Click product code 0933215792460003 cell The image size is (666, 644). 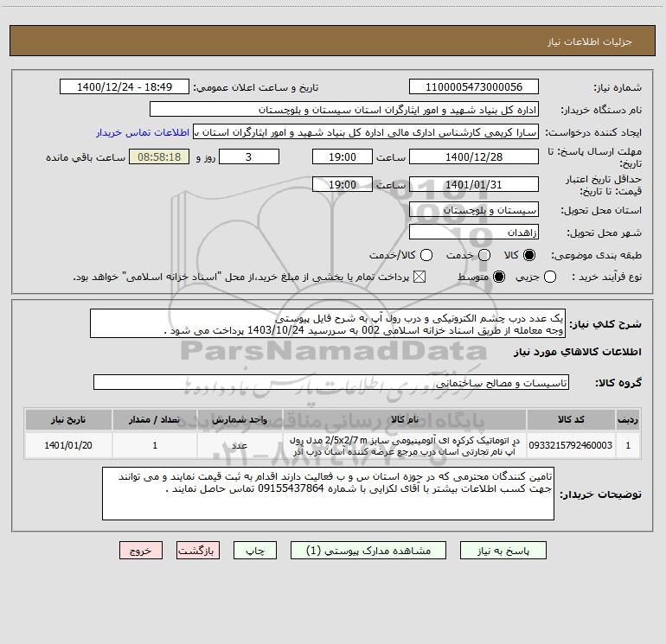point(571,445)
